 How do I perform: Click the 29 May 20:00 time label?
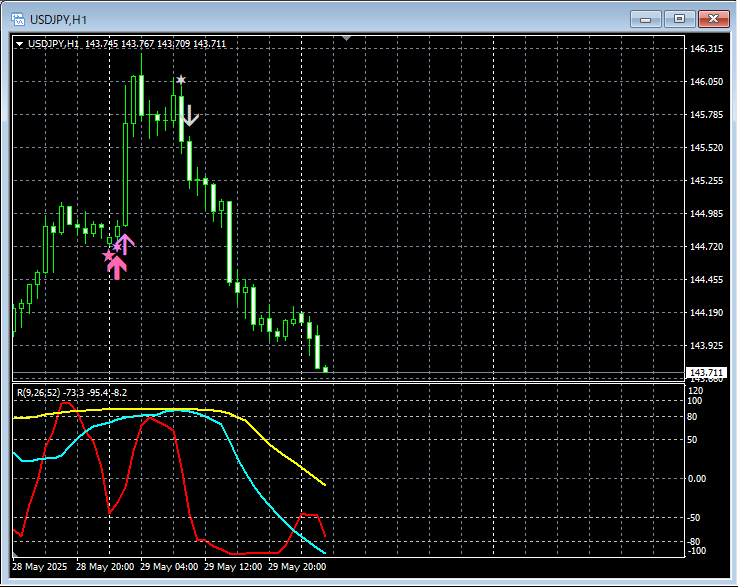297,567
